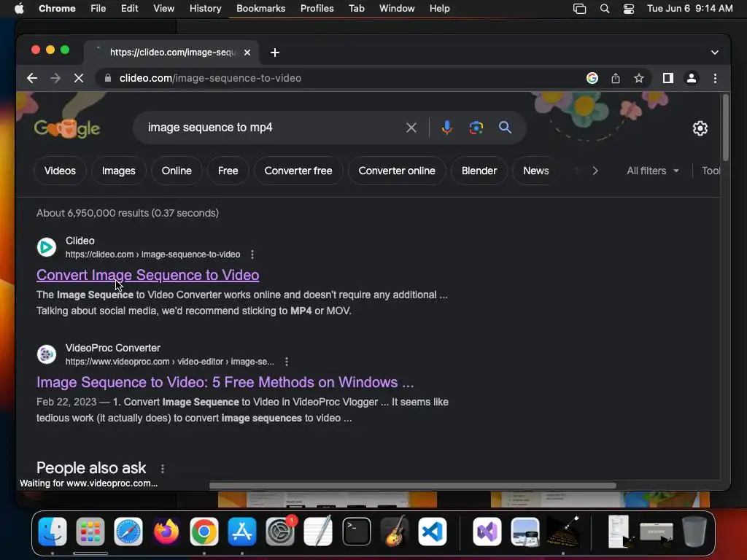
Task: Open Convert Image Sequence to Video link
Action: pyautogui.click(x=147, y=275)
